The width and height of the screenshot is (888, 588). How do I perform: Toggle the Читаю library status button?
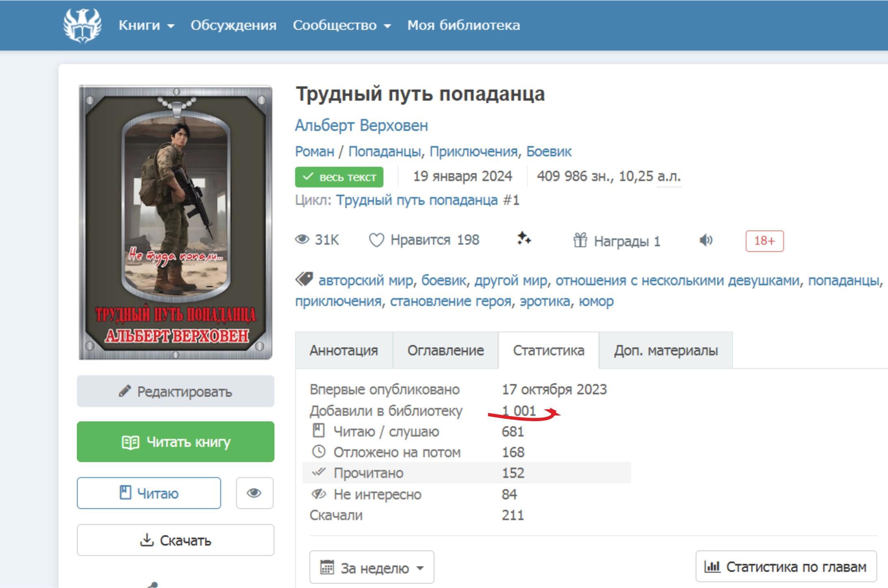[149, 493]
